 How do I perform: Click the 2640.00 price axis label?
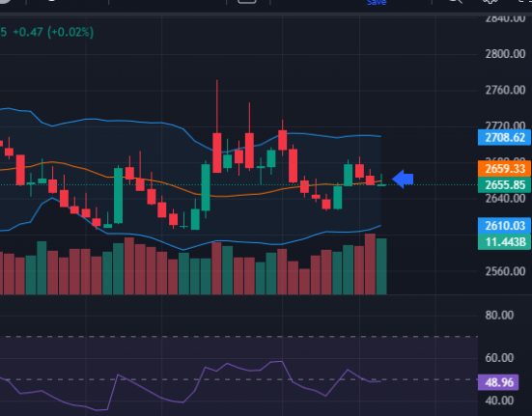click(x=505, y=198)
